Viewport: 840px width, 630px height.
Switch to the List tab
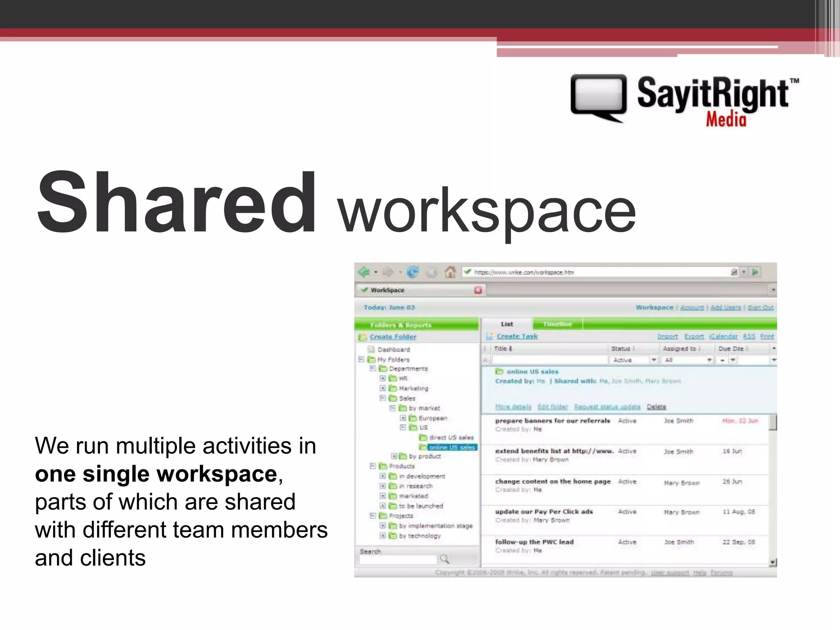click(x=507, y=324)
